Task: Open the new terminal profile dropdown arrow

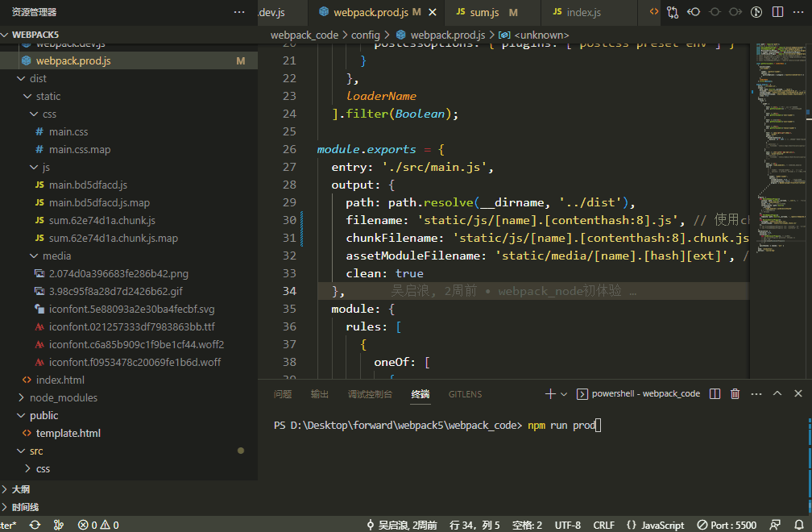Action: pyautogui.click(x=564, y=394)
